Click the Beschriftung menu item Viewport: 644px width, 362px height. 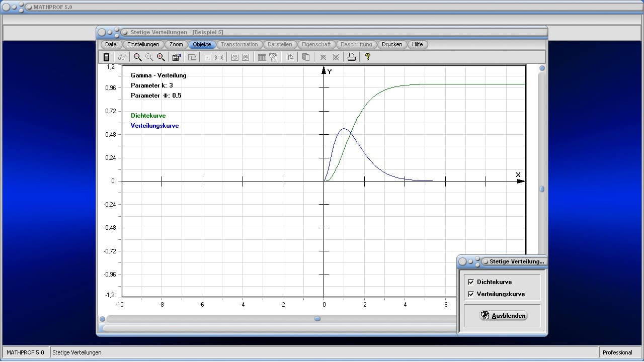tap(356, 44)
